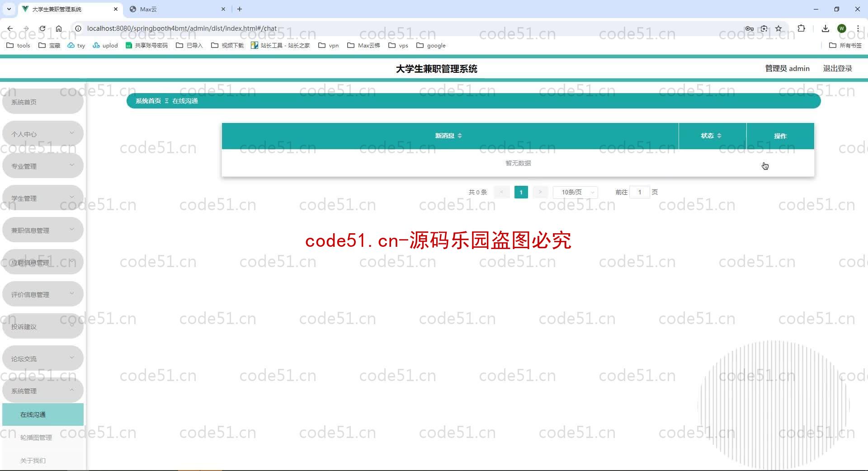Expand the 兼职信息管理 sidebar menu
The image size is (868, 471).
coord(43,230)
